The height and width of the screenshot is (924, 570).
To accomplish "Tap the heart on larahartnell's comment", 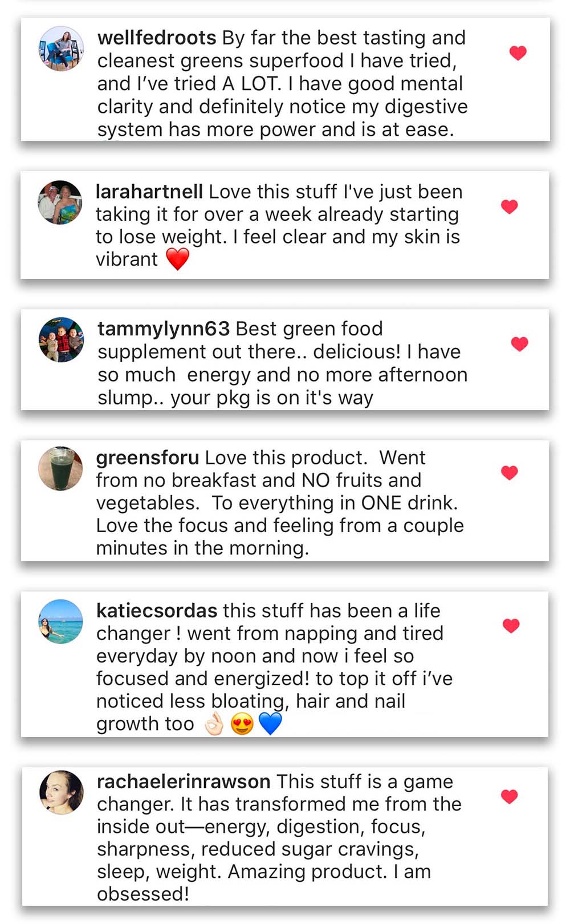I will pyautogui.click(x=509, y=206).
